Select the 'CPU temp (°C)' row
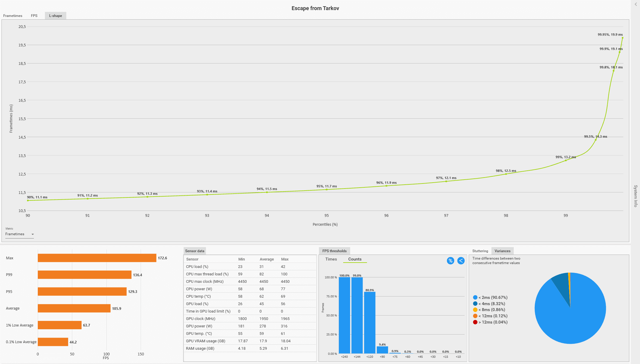 250,296
